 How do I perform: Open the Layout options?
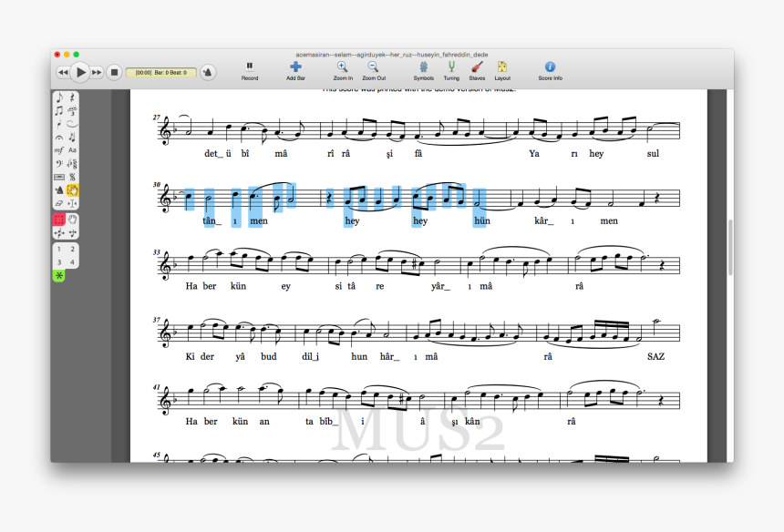[502, 71]
